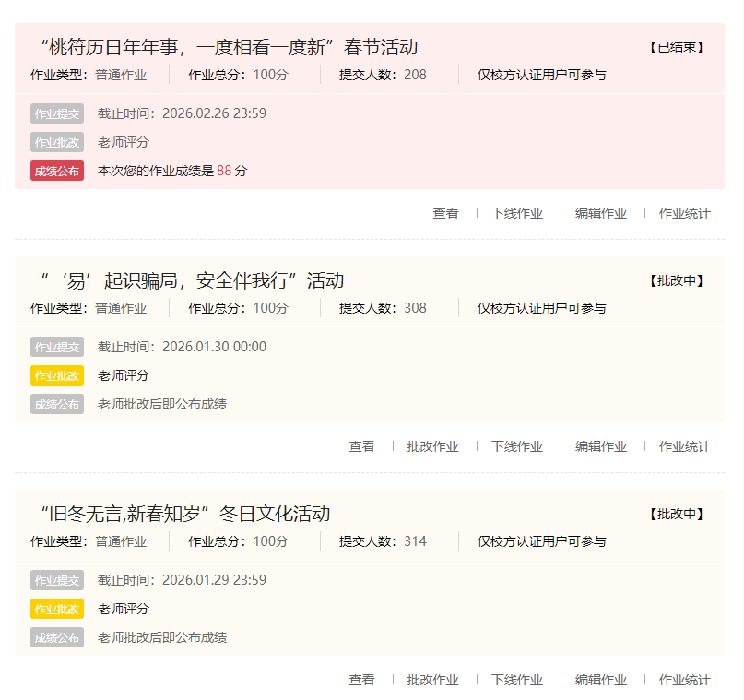The height and width of the screenshot is (700, 744).
Task: Open 批改作业 for the 冬日文化活动 assignment
Action: [432, 680]
